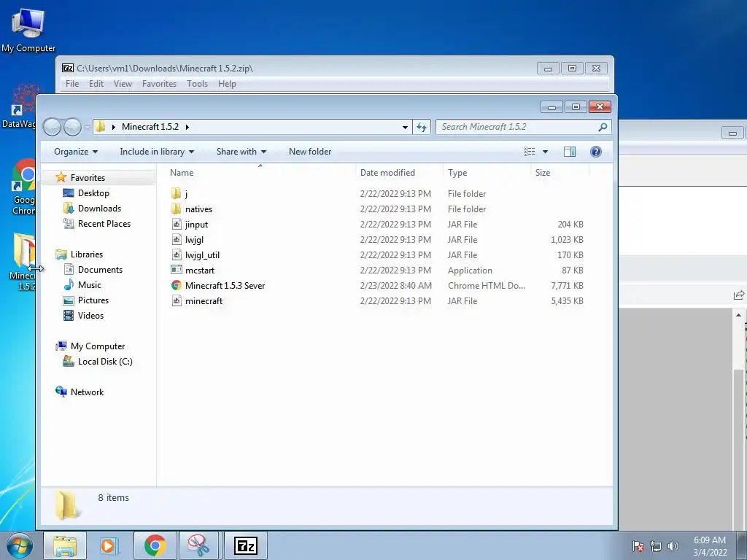
Task: Open recent pages dropdown near back button
Action: coord(88,127)
